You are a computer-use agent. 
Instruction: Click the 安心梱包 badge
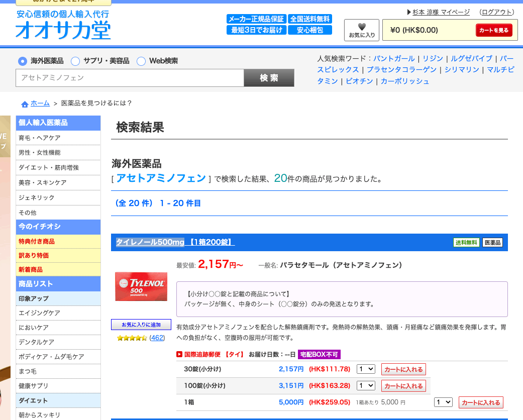[x=310, y=30]
